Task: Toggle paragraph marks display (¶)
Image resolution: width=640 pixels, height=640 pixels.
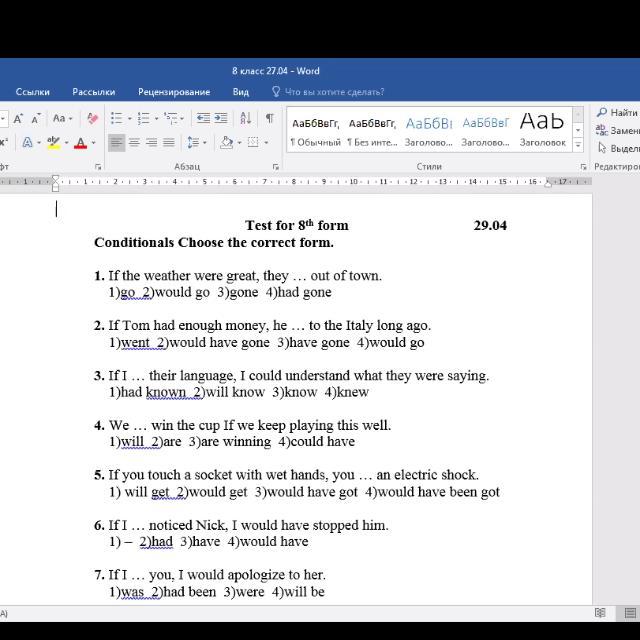Action: [269, 118]
